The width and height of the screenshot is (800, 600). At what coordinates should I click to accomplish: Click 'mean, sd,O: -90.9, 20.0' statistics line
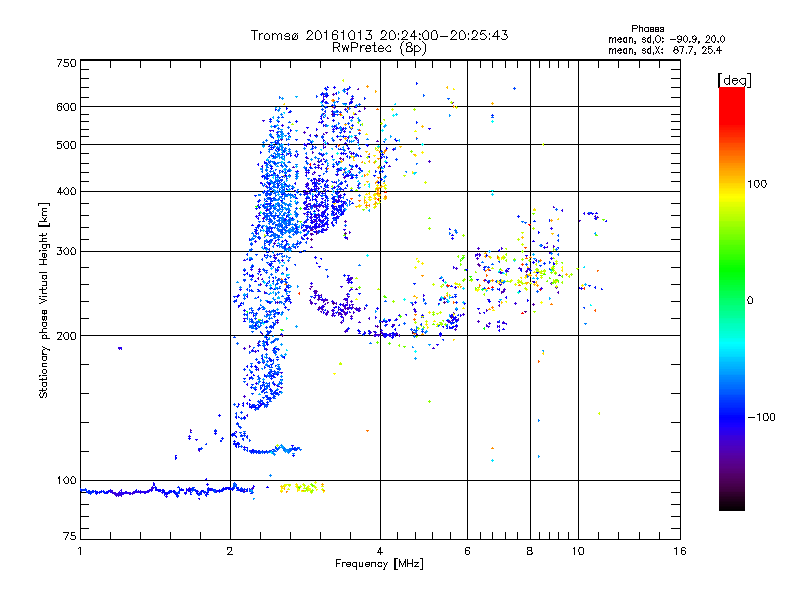(x=666, y=39)
